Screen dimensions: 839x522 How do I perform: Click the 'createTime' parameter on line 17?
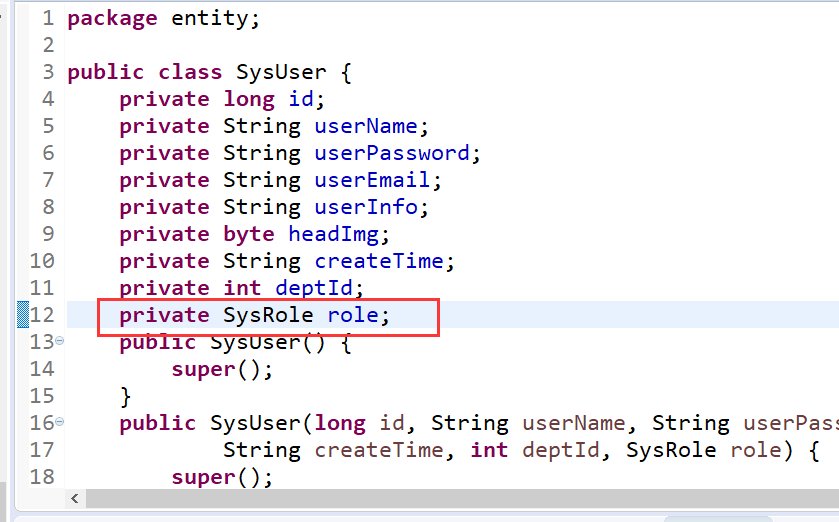tap(379, 450)
